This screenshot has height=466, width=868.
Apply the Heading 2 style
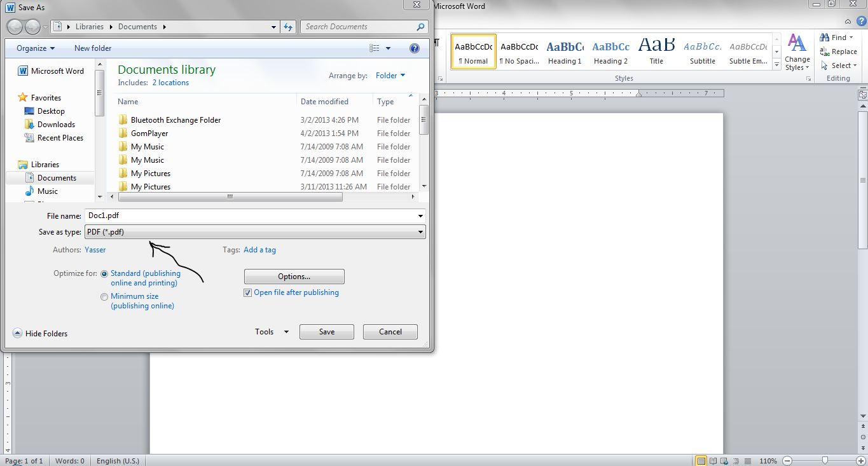611,51
